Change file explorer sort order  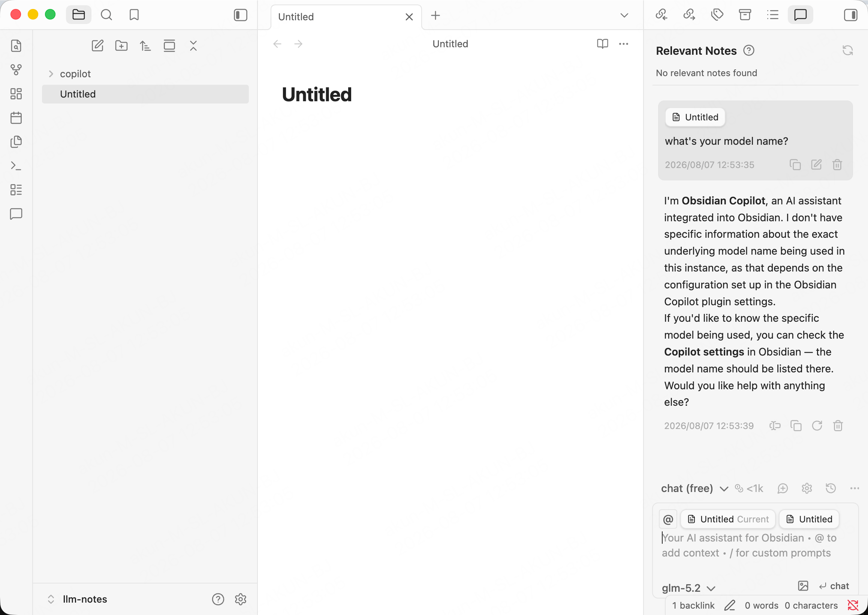(145, 46)
